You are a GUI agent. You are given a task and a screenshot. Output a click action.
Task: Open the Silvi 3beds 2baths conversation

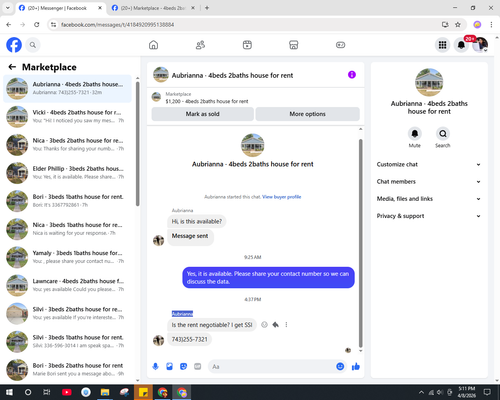pyautogui.click(x=67, y=313)
